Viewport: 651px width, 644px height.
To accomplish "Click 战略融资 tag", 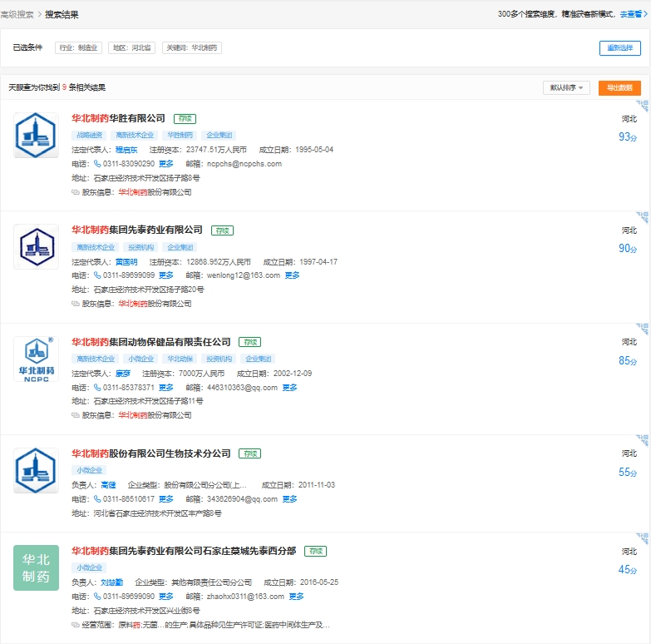I will click(89, 135).
